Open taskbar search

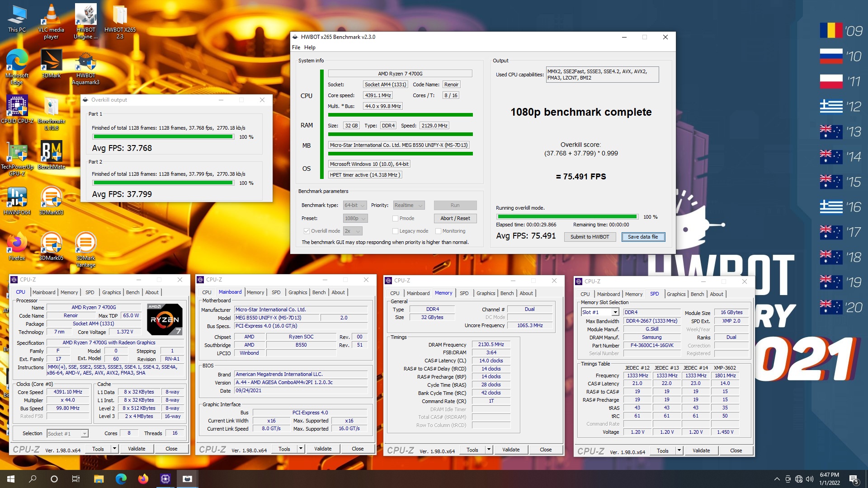coord(33,479)
